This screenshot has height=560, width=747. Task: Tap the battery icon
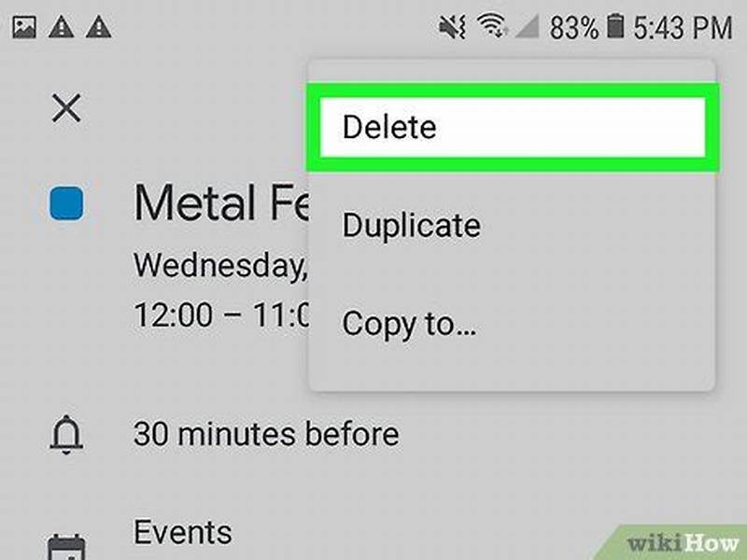613,25
